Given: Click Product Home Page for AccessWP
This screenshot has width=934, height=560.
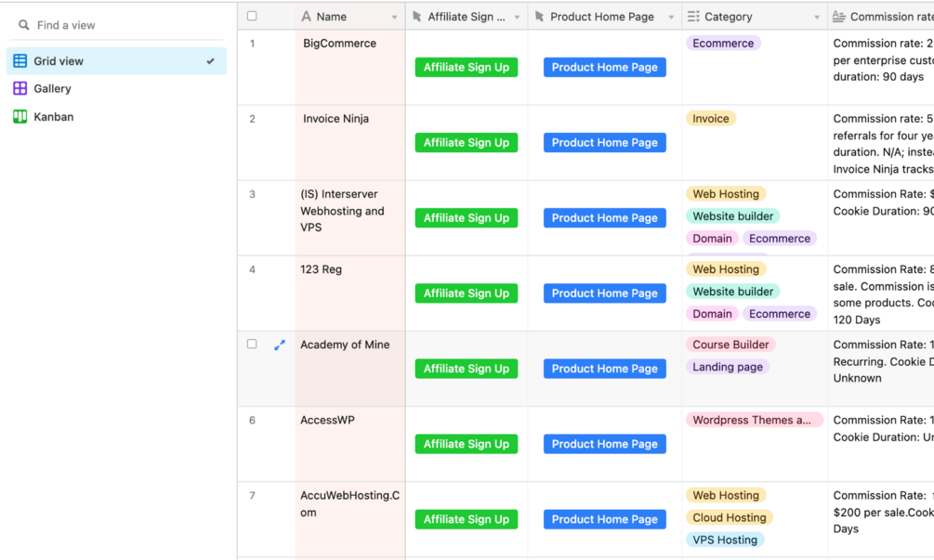Looking at the screenshot, I should (x=605, y=444).
